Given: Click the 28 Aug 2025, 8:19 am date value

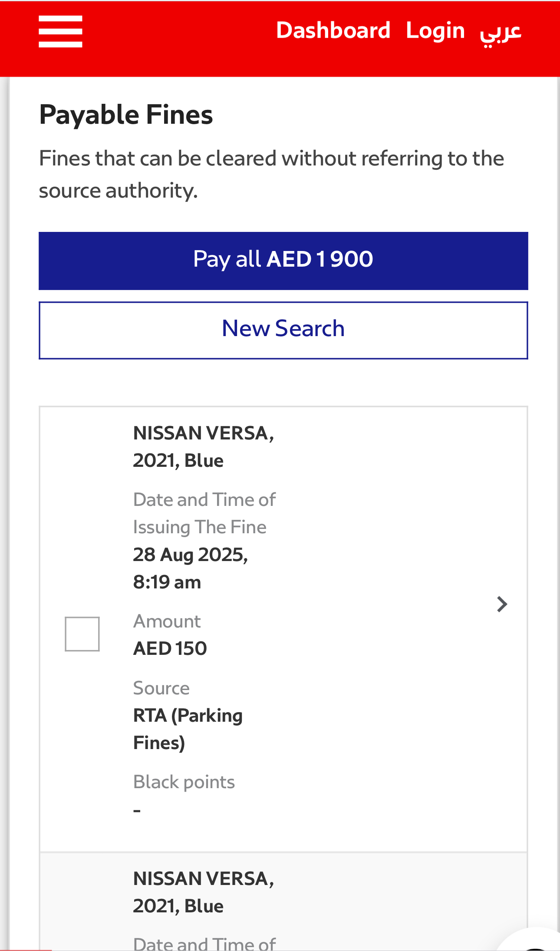Looking at the screenshot, I should [190, 568].
